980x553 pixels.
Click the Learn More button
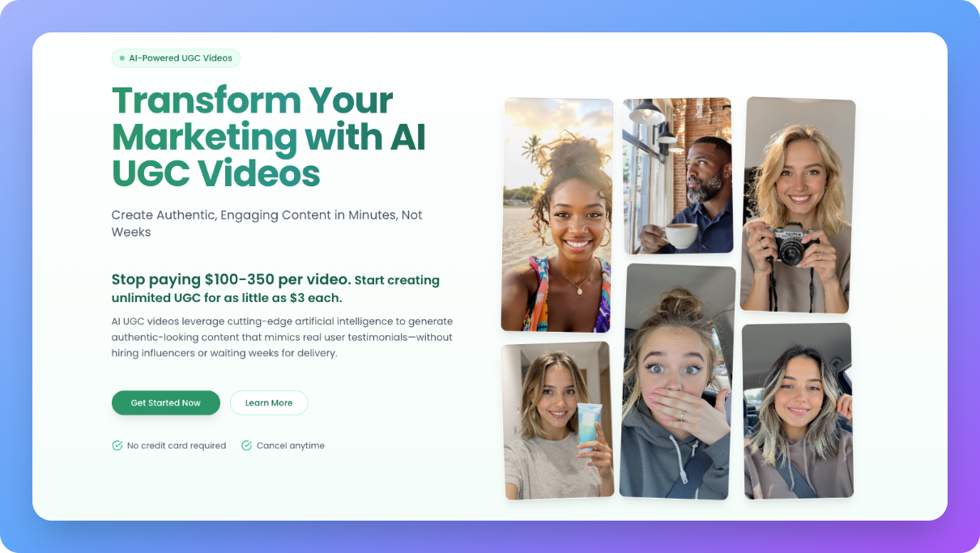click(x=269, y=402)
